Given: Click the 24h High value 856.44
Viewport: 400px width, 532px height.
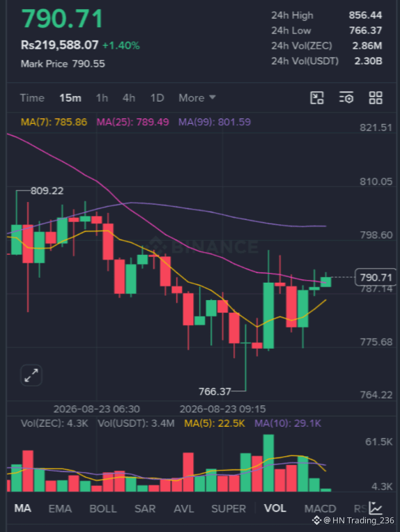Looking at the screenshot, I should click(x=365, y=15).
